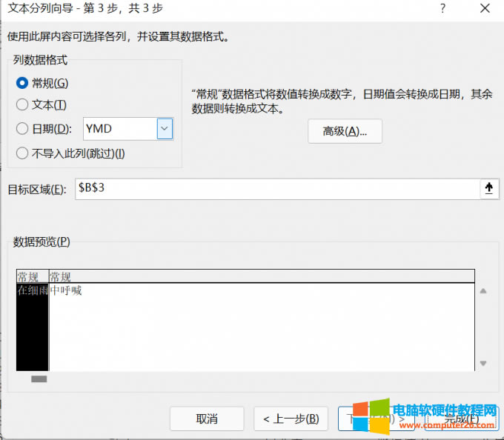Open 高级(A)... advanced settings
This screenshot has width=504, height=440.
point(345,131)
